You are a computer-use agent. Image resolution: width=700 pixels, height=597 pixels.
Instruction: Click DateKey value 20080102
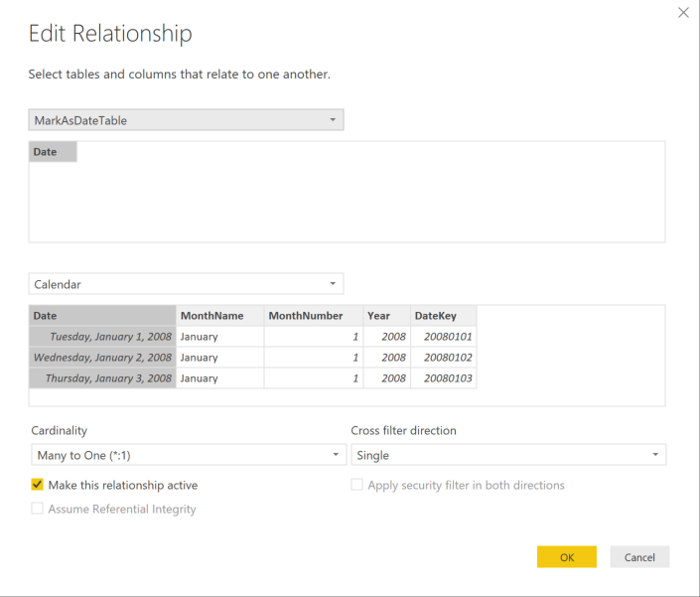[443, 358]
